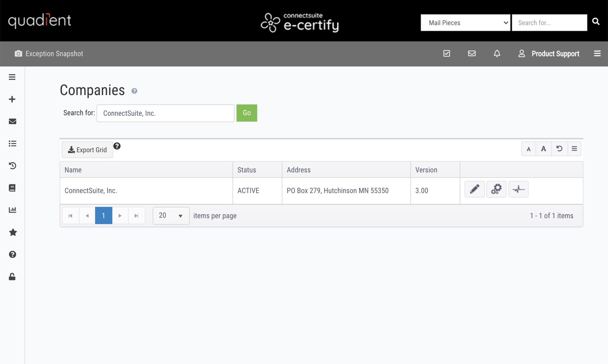Click the green Go search button
The image size is (608, 364).
coord(246,113)
